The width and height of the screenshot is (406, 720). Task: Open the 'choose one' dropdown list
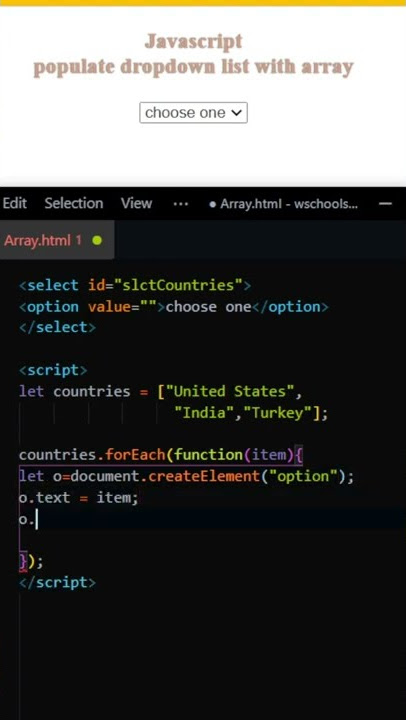193,112
